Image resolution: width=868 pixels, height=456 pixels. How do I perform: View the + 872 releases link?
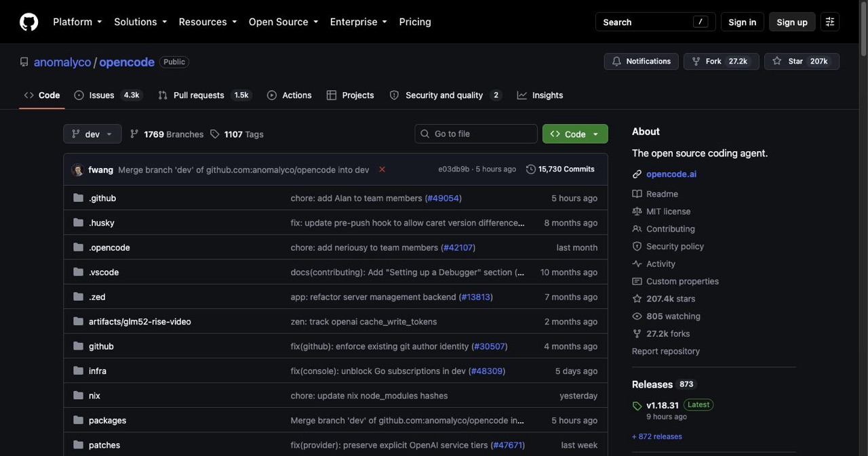(657, 436)
